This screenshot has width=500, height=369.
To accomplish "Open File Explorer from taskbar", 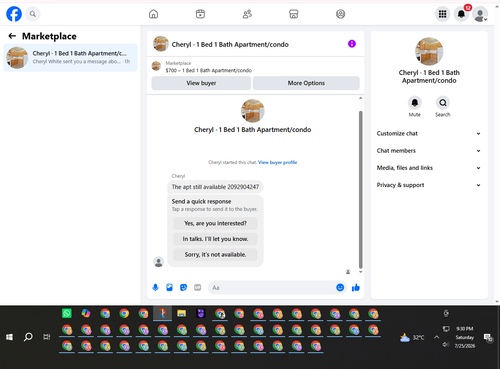I will 181,313.
